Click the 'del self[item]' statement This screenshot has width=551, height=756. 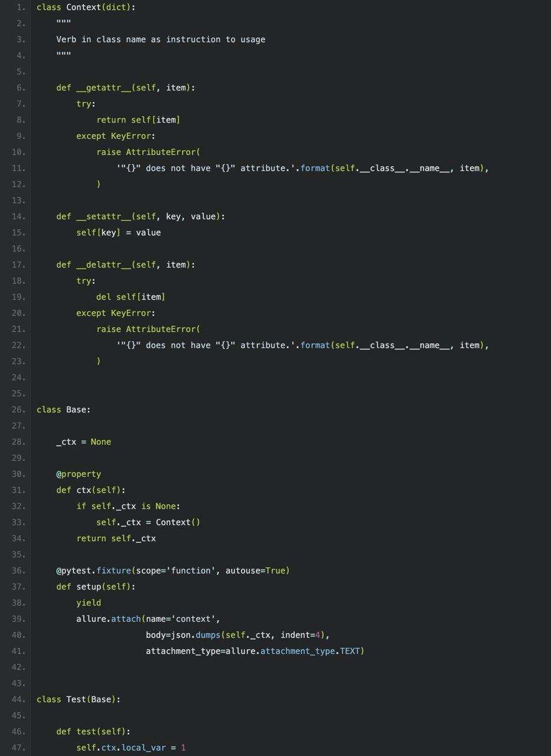[x=131, y=297]
